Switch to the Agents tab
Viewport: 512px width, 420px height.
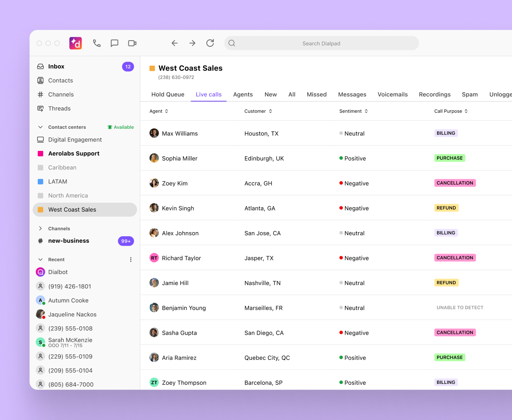(243, 94)
